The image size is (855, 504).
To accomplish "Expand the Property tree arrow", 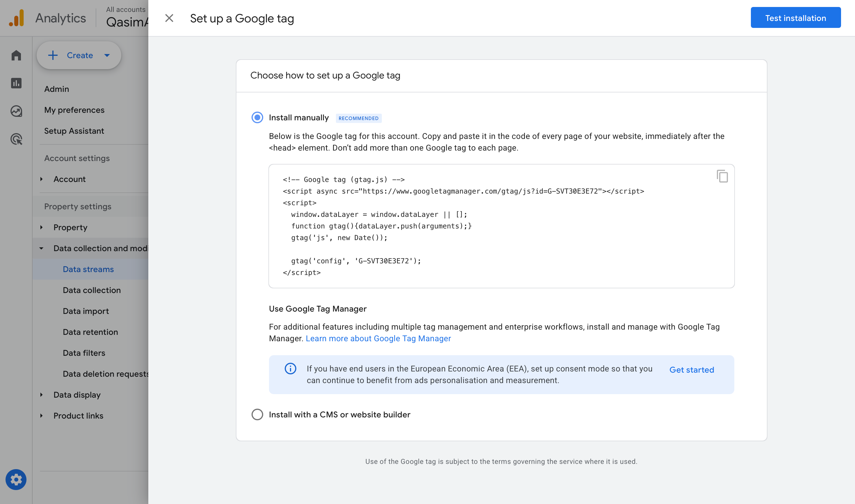I will pos(42,227).
